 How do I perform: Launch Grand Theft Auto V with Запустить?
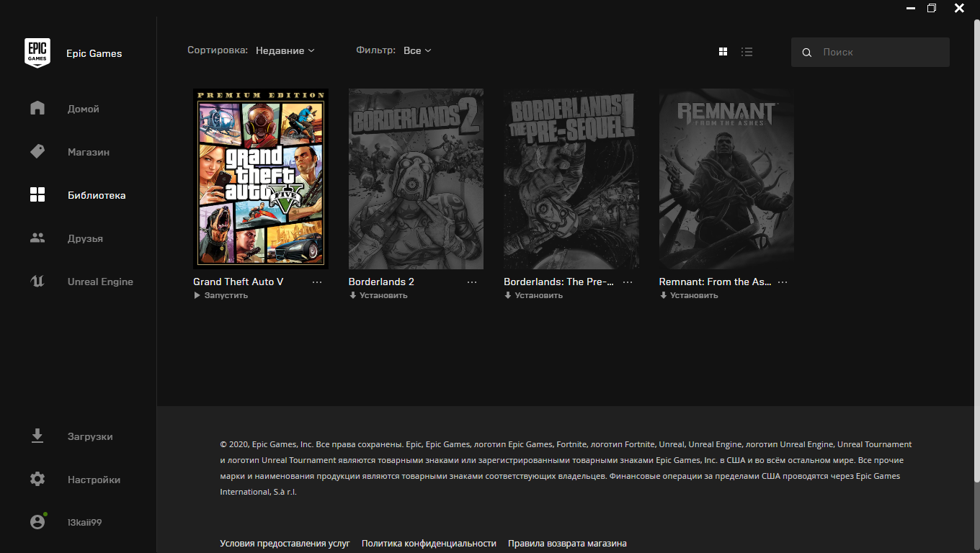[x=221, y=295]
